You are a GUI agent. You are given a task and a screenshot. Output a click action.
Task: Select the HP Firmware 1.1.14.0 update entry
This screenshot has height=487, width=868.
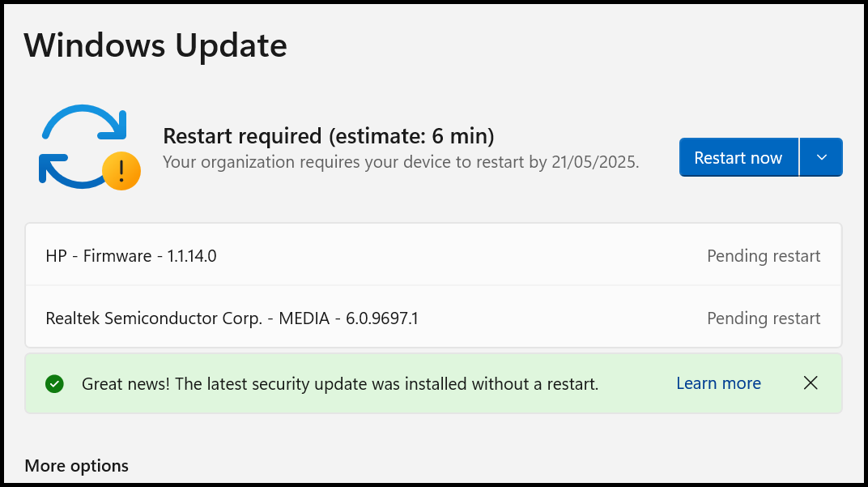(x=130, y=254)
